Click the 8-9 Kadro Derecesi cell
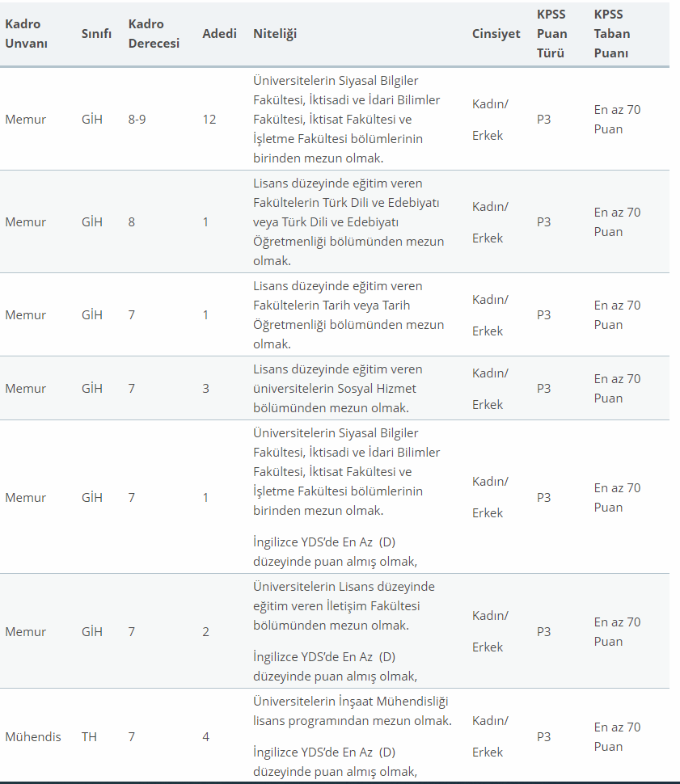 click(137, 119)
